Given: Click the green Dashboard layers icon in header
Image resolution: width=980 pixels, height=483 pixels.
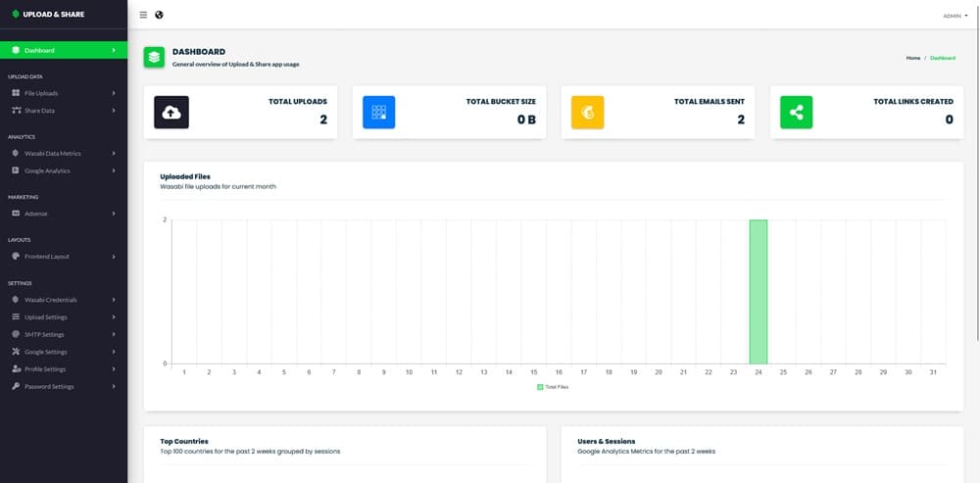Looking at the screenshot, I should pos(154,57).
